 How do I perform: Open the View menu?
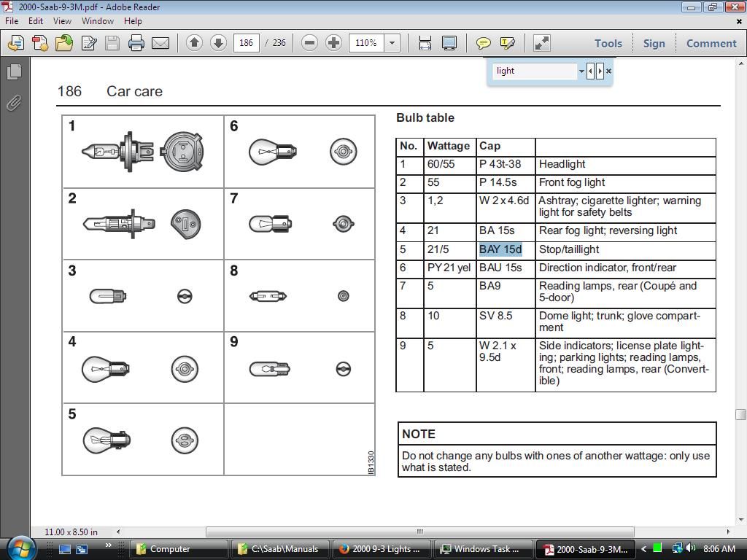62,21
